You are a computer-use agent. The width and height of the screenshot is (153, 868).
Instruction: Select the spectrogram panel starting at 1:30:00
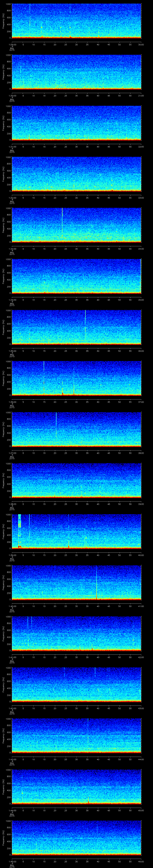coord(76,72)
